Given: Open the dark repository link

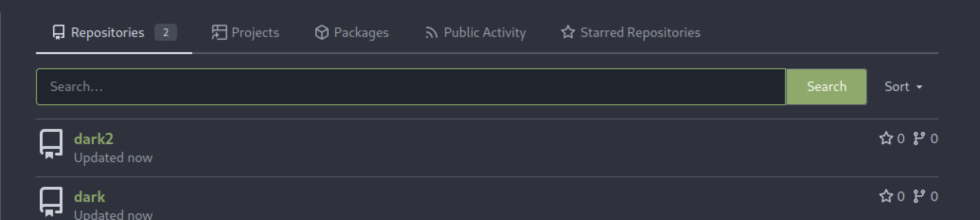Looking at the screenshot, I should (x=89, y=197).
